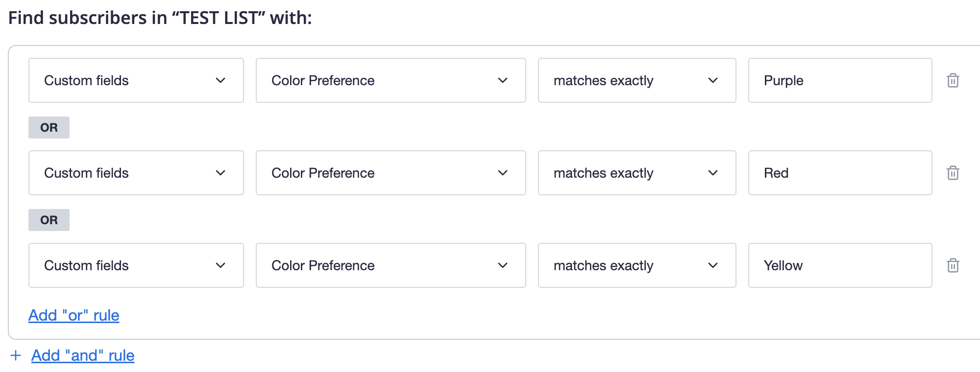Open the Color Preference dropdown for the Yellow rule
Screen dimensions: 980x372
point(390,265)
